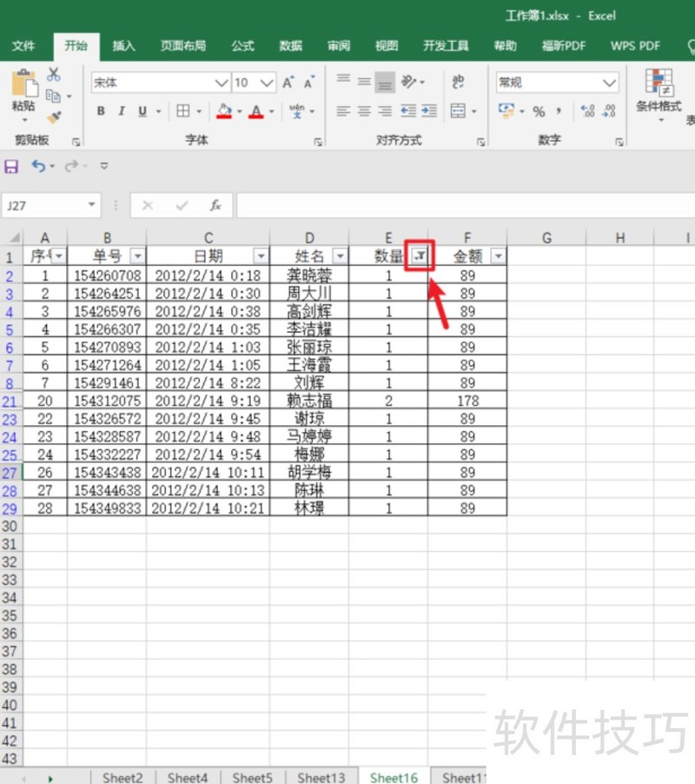Select bottom align icon
This screenshot has height=784, width=695.
click(x=385, y=83)
